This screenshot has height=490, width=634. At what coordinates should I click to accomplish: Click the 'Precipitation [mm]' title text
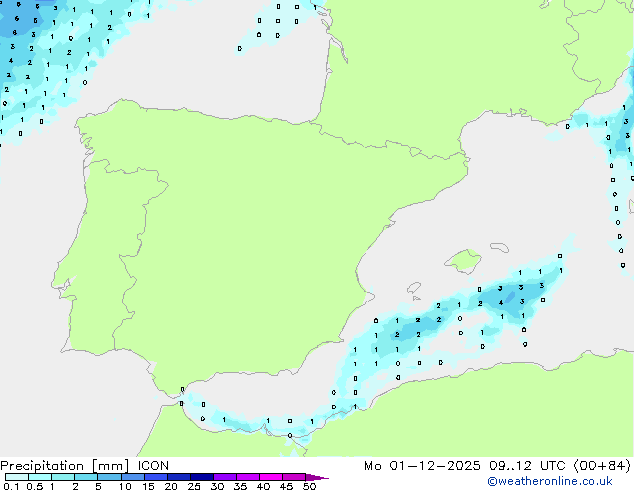65,466
